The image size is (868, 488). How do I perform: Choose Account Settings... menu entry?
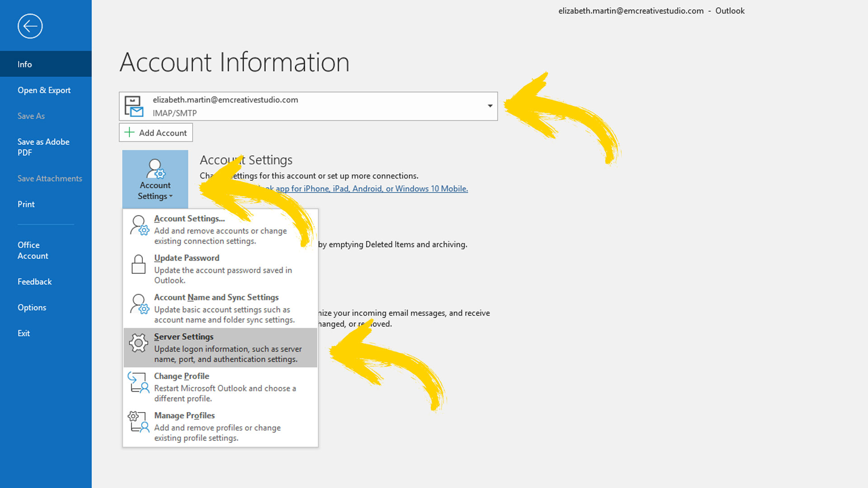coord(221,230)
